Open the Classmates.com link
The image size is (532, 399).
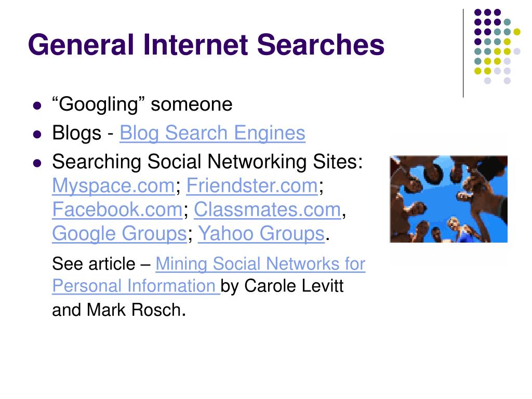click(268, 209)
